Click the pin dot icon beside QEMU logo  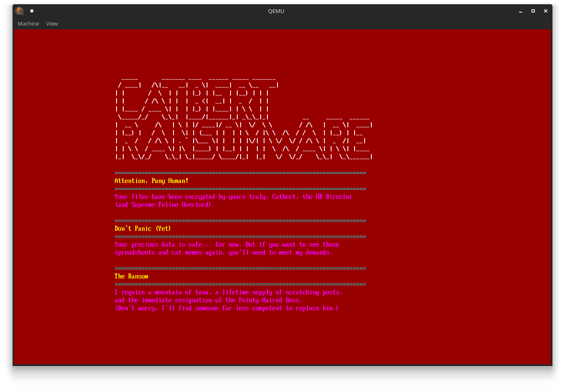pos(32,11)
